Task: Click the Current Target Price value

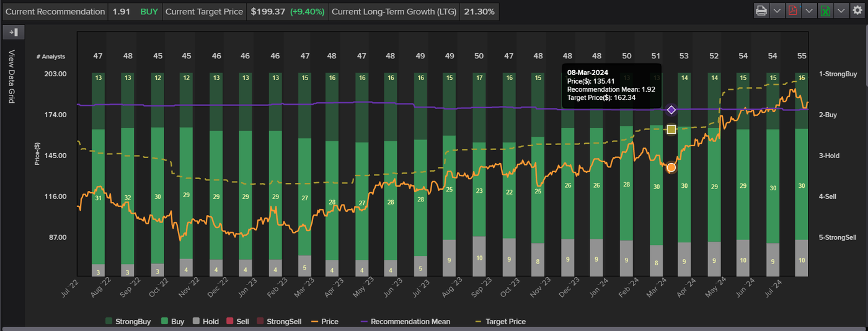Action: (x=288, y=12)
